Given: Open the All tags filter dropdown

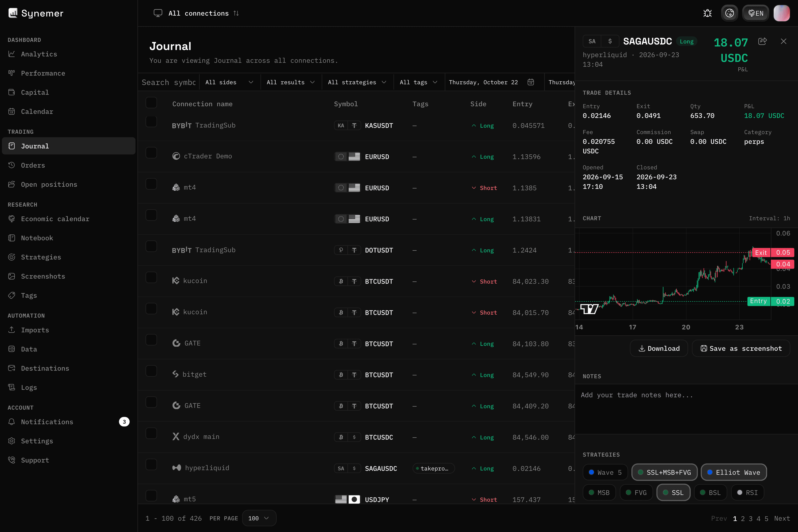Looking at the screenshot, I should (419, 82).
